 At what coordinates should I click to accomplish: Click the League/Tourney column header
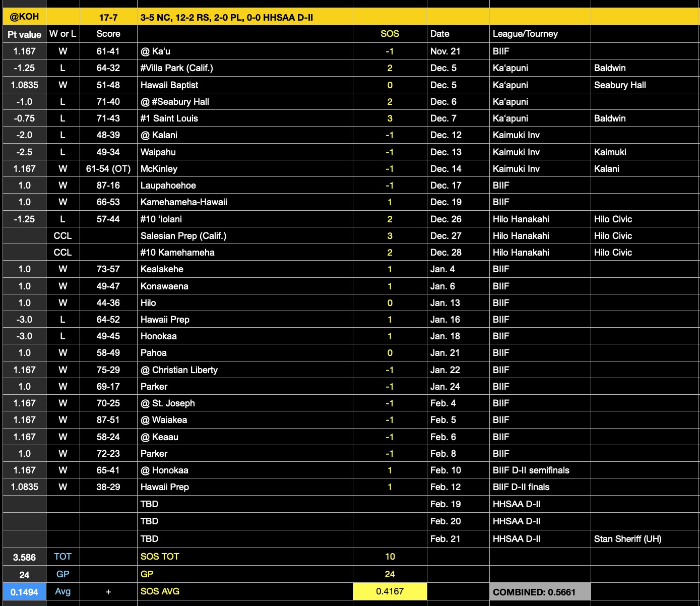pos(525,34)
